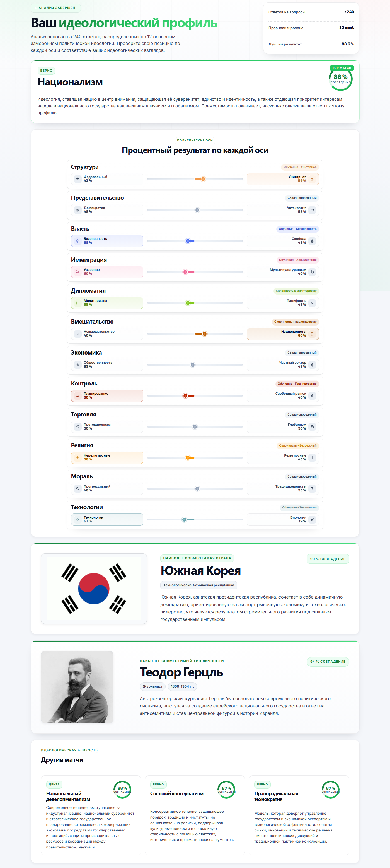Open the Национальный девелопментализм match card
Image resolution: width=390 pixels, height=868 pixels.
click(x=91, y=815)
